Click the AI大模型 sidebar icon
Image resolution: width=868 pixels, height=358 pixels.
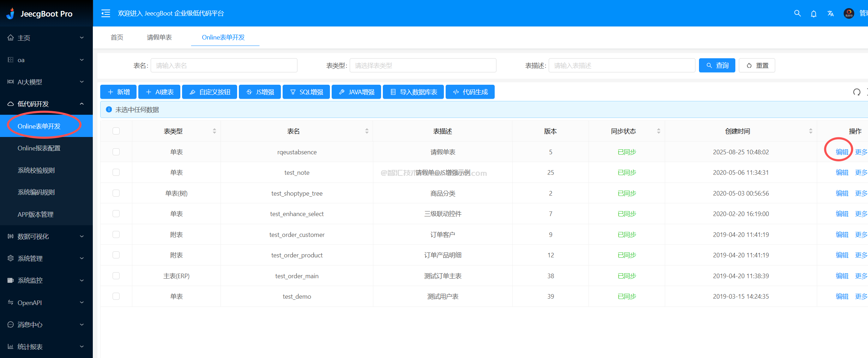[11, 82]
